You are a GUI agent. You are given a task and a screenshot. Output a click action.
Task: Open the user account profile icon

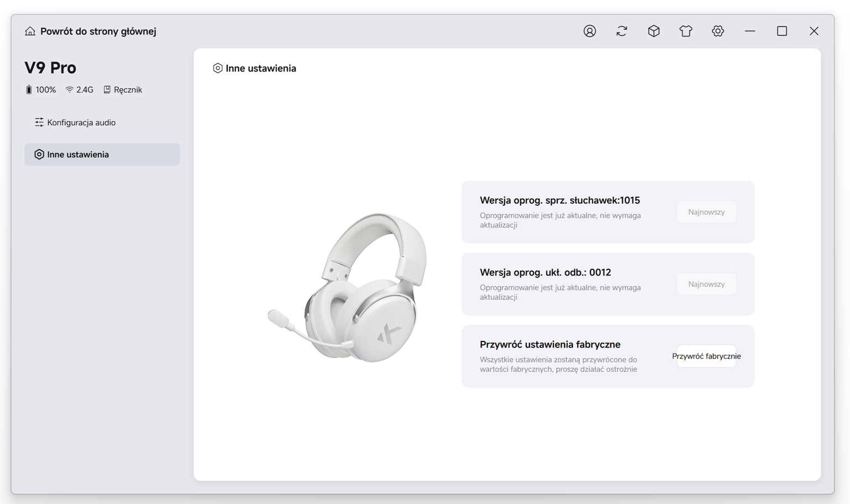tap(590, 31)
